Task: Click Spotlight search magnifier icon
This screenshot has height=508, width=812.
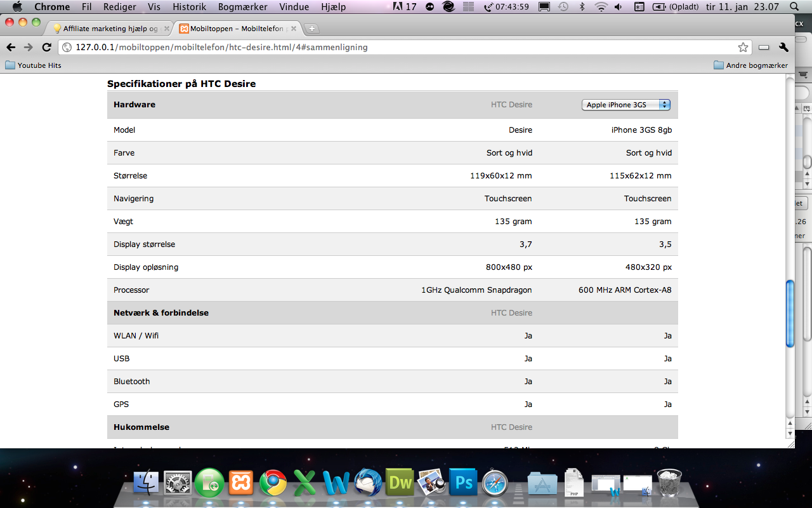Action: 794,7
